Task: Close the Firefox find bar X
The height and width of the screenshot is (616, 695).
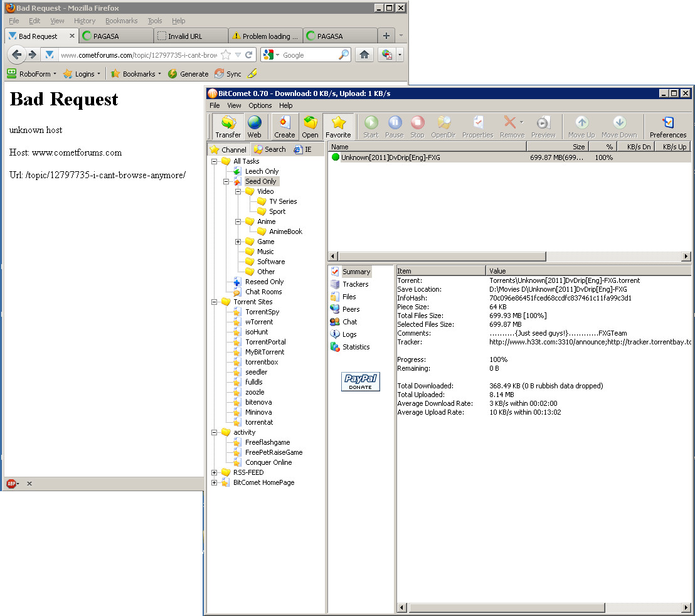Action: pyautogui.click(x=29, y=484)
